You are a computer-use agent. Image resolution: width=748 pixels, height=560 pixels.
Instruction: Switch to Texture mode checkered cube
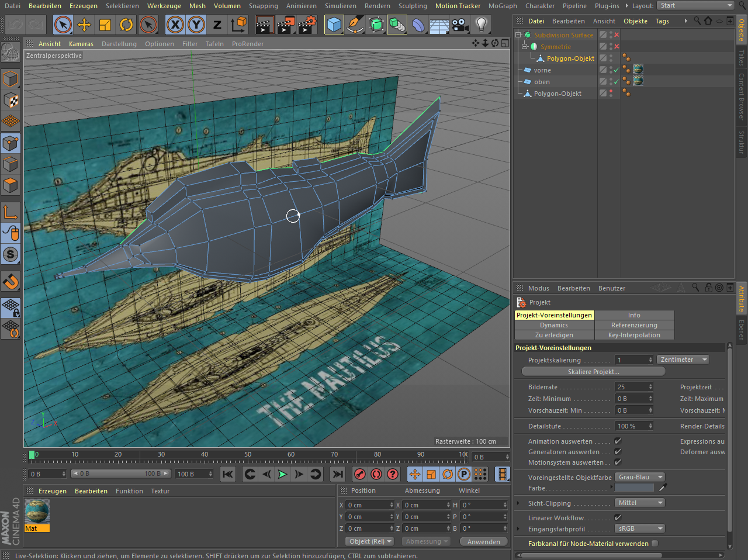(x=11, y=100)
